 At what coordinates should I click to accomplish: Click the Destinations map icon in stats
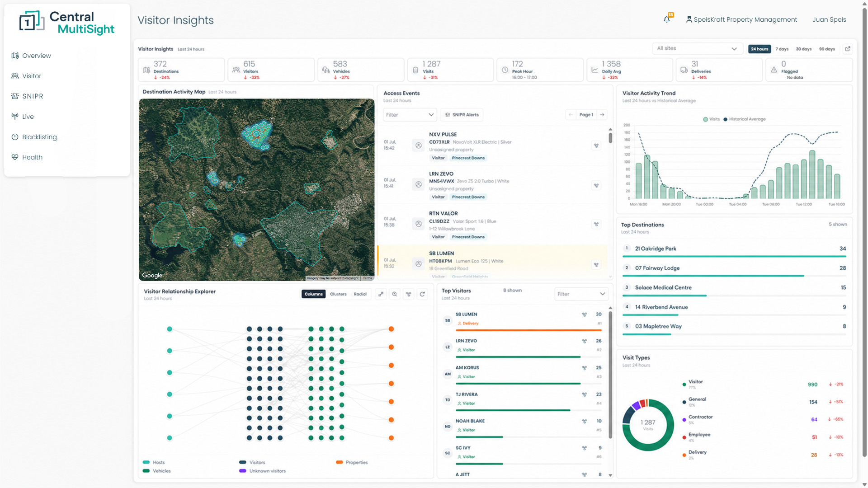coord(146,70)
